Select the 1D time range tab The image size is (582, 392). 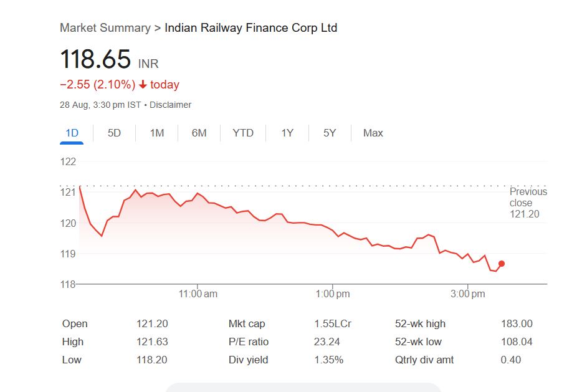coord(72,133)
